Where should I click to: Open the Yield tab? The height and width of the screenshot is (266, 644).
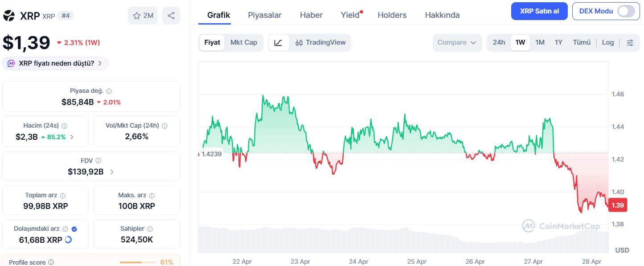click(x=350, y=15)
